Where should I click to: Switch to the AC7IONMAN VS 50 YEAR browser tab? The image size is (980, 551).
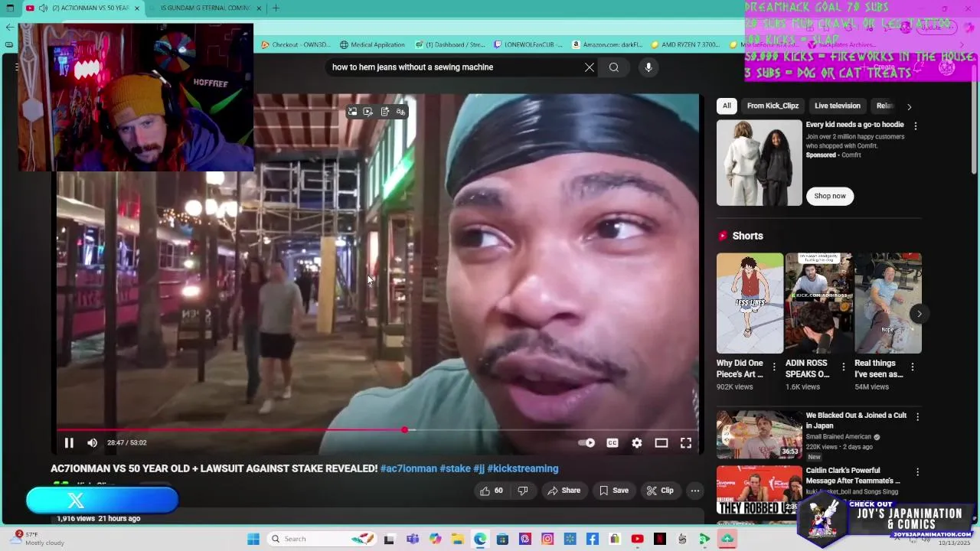[x=83, y=8]
